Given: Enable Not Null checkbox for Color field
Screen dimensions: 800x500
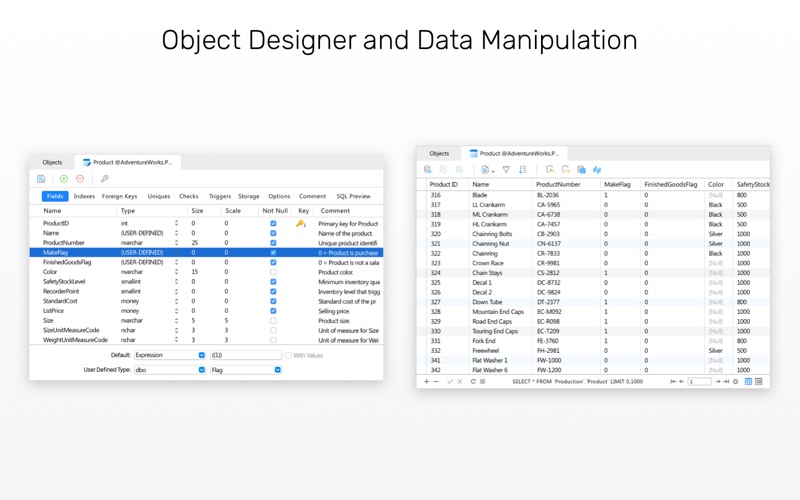Looking at the screenshot, I should coord(273,272).
